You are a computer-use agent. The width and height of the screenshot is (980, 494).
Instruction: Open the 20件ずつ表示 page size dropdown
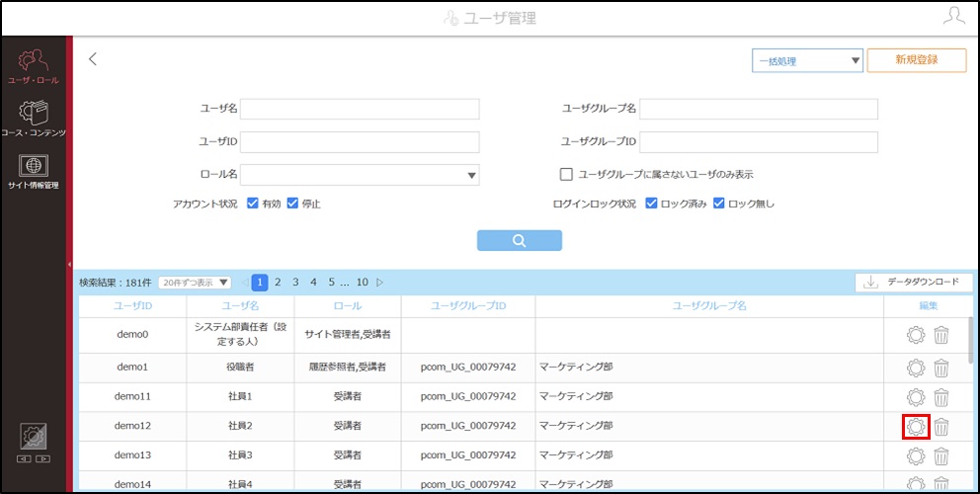[x=195, y=283]
